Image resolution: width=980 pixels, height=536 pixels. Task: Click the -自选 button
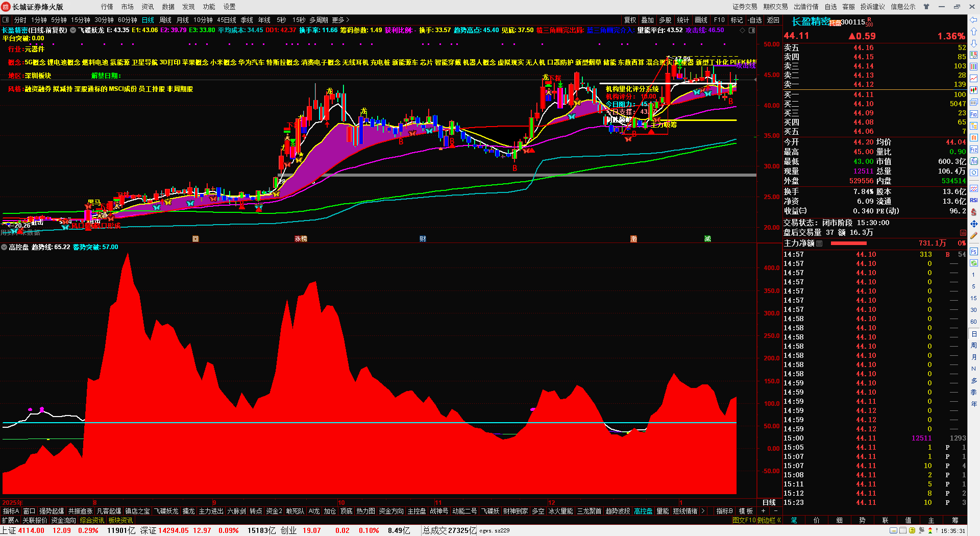(755, 20)
